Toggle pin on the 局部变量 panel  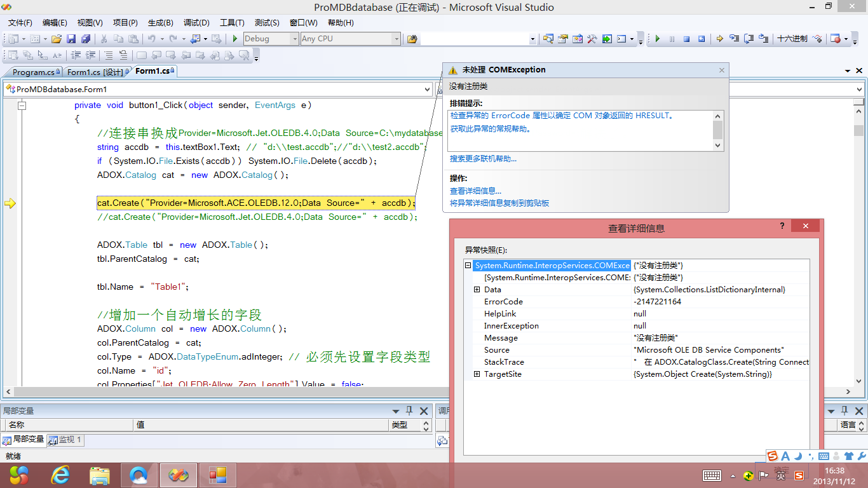click(409, 411)
